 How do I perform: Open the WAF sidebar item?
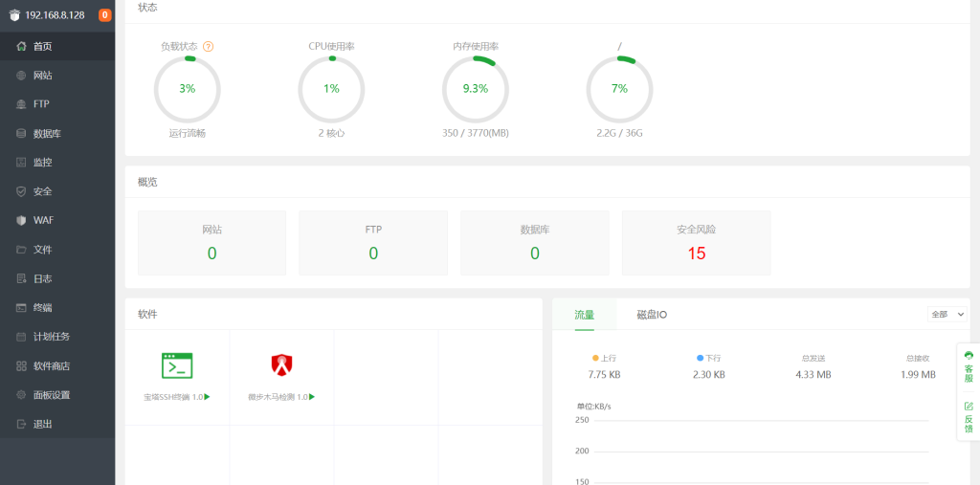[43, 220]
